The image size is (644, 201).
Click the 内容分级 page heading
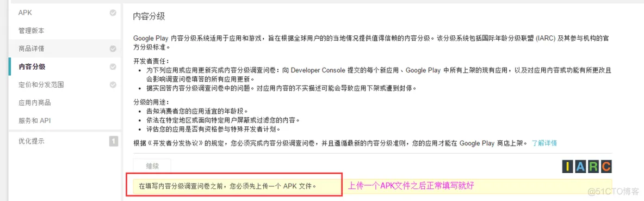point(149,16)
